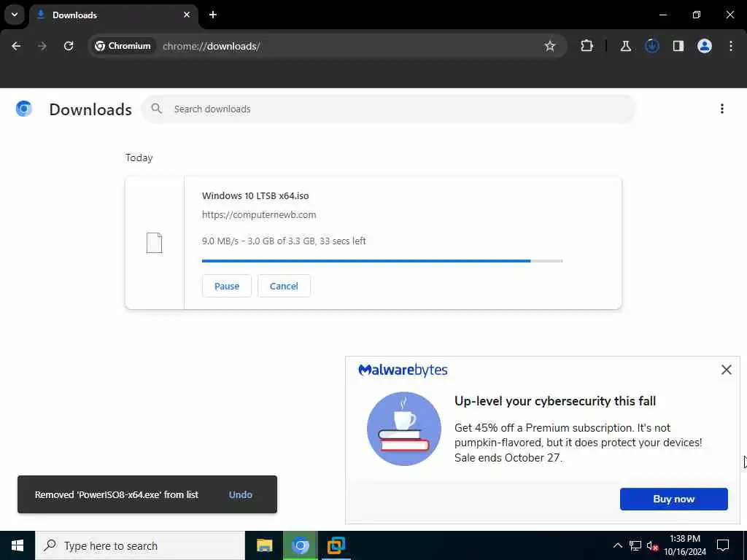Screen dimensions: 747x560
Task: Open the taskbar clock and date
Action: pos(685,545)
